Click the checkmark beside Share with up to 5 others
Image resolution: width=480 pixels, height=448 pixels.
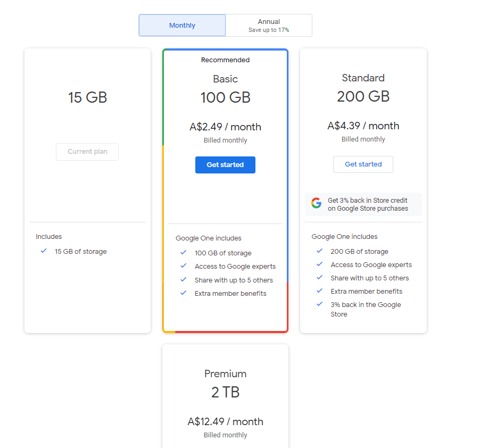(184, 279)
